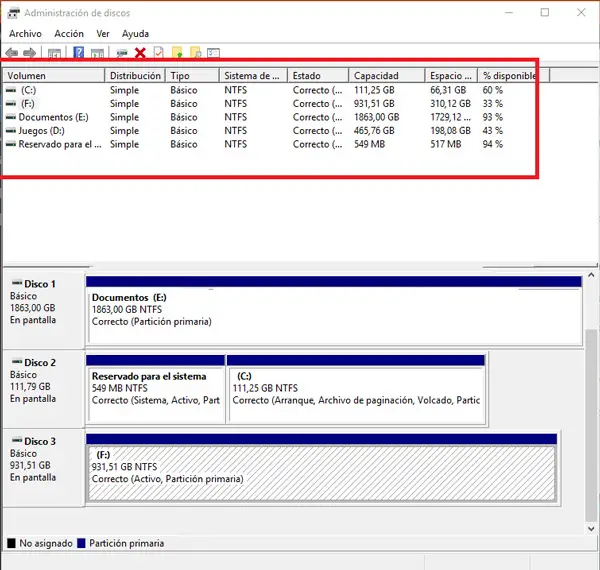This screenshot has height=570, width=600.
Task: Select the (C:) 111,25 GB partition block
Action: pyautogui.click(x=356, y=389)
